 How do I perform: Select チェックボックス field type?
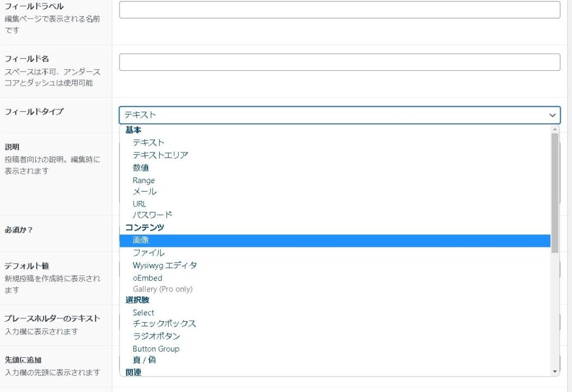point(164,324)
